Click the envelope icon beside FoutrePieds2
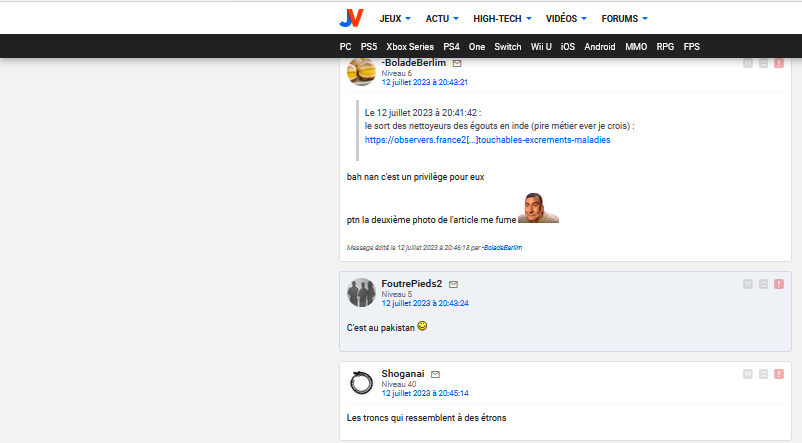This screenshot has width=802, height=443. [x=454, y=284]
